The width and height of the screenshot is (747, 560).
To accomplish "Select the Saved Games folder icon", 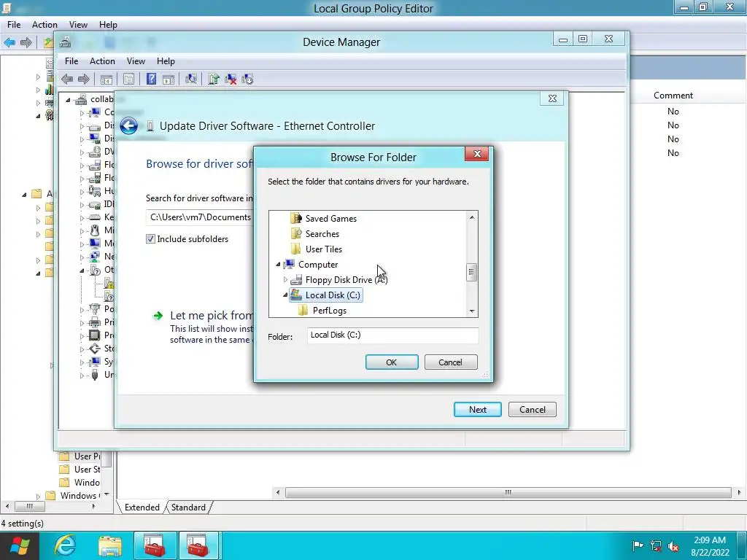I will [296, 219].
